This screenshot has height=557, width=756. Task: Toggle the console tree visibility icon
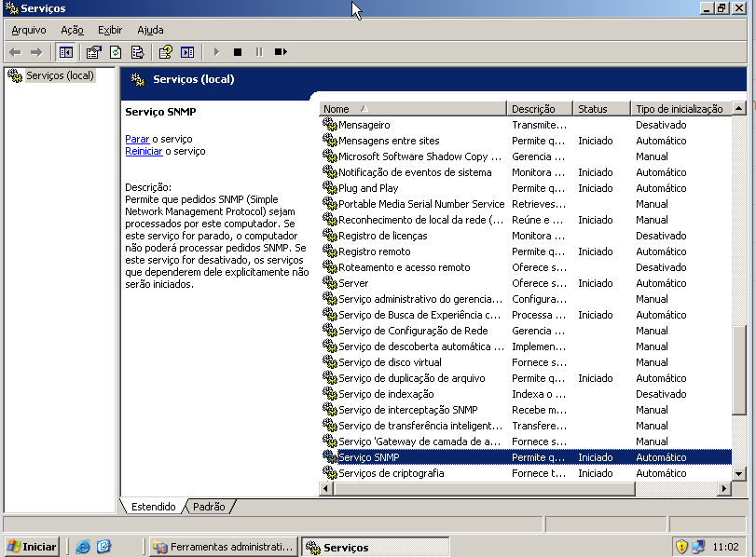pyautogui.click(x=64, y=52)
